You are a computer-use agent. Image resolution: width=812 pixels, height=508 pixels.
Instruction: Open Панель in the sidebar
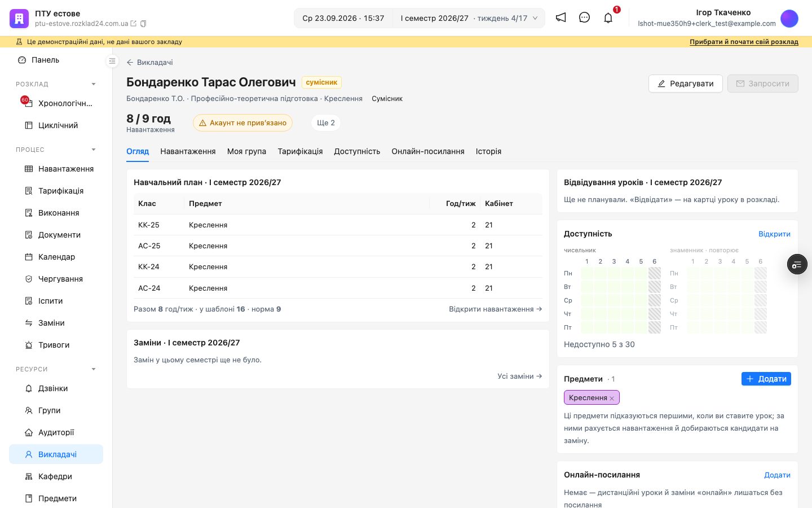tap(56, 60)
